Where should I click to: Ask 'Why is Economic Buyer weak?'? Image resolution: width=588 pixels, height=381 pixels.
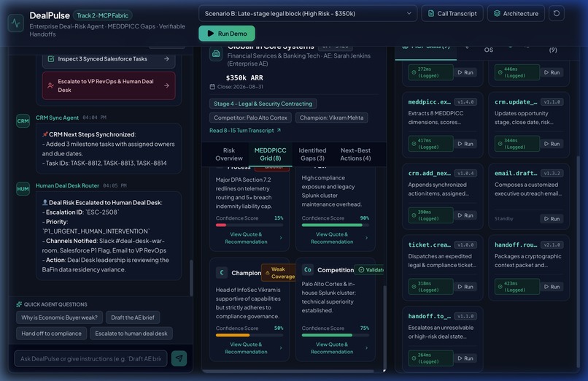[59, 317]
